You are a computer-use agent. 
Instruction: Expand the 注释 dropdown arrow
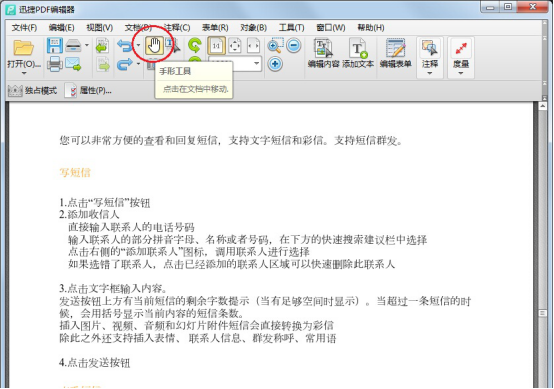click(430, 73)
